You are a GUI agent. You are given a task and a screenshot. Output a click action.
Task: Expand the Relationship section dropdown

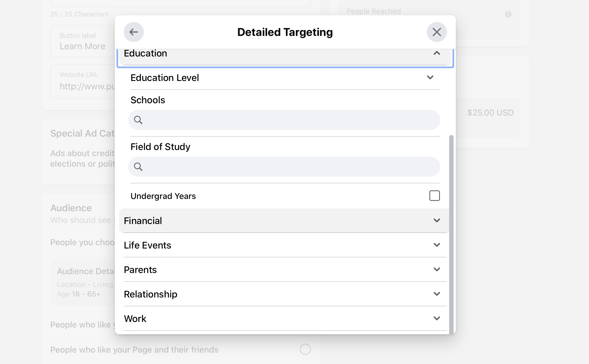click(x=437, y=294)
